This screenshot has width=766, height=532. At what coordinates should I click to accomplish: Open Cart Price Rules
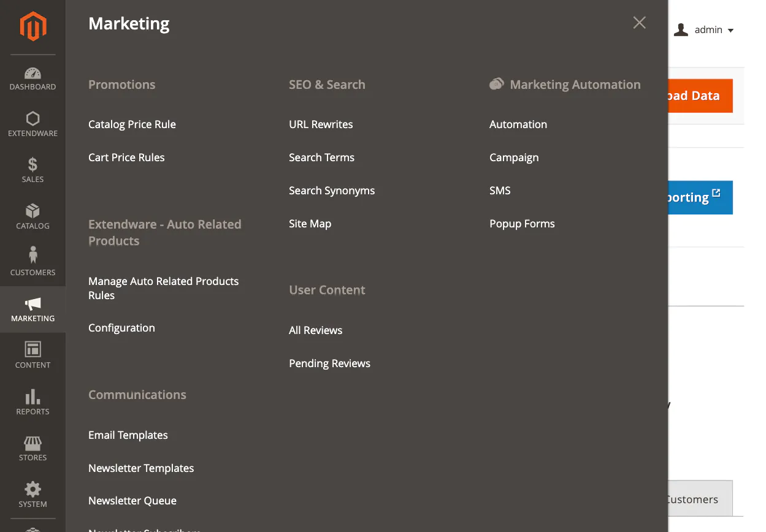tap(126, 158)
